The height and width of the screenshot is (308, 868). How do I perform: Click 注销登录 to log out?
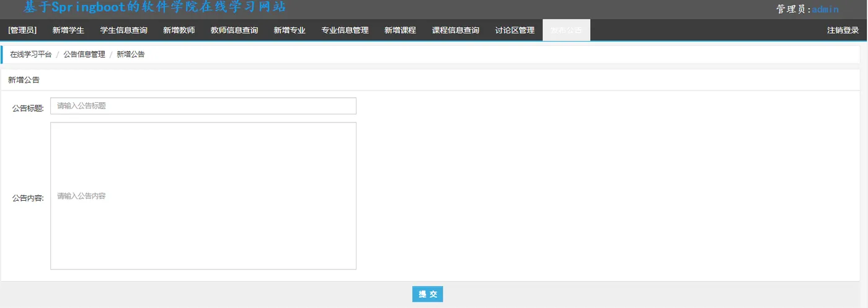[x=843, y=30]
